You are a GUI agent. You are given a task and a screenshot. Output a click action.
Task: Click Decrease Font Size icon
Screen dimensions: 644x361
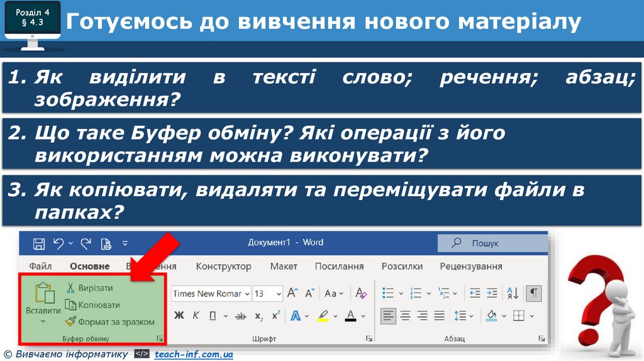[x=309, y=293]
